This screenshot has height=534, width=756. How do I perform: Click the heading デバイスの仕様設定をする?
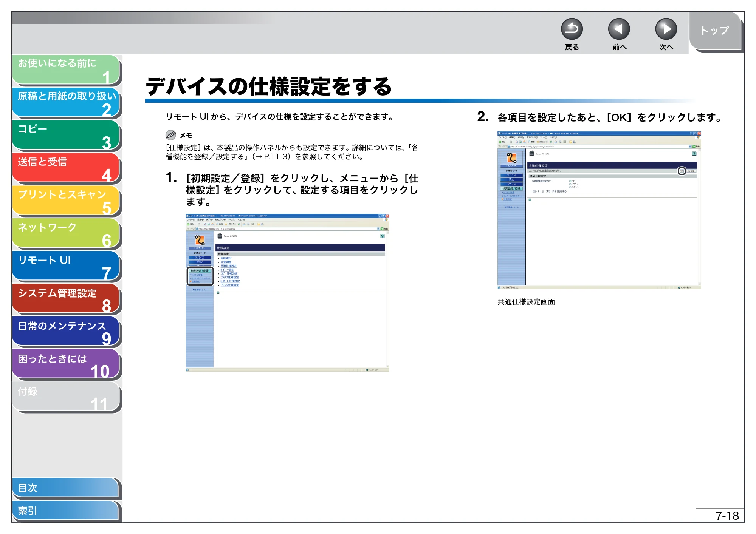point(269,86)
